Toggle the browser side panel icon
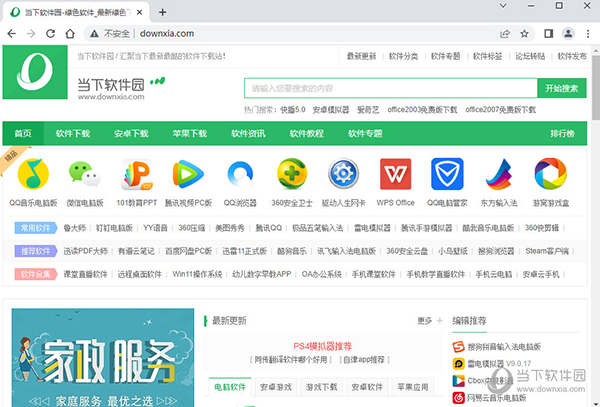The height and width of the screenshot is (407, 600). point(549,34)
